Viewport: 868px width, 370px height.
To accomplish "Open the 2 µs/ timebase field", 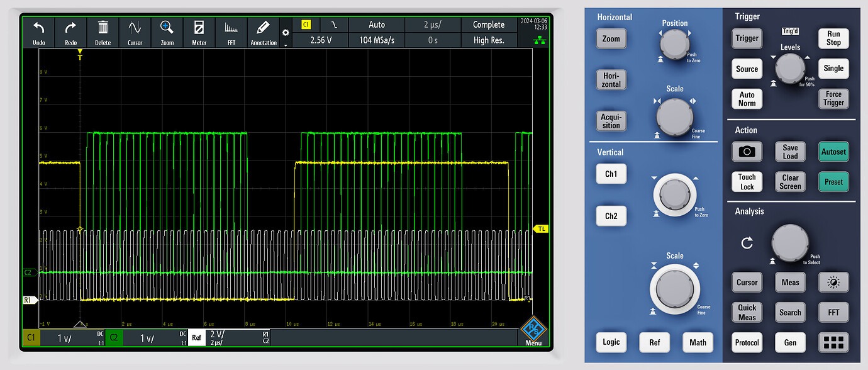I will click(x=432, y=25).
